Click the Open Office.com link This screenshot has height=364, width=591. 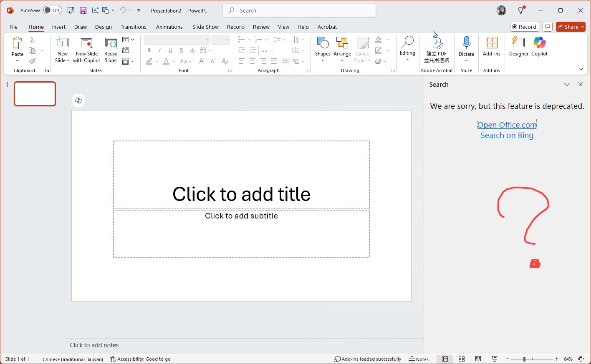click(507, 124)
